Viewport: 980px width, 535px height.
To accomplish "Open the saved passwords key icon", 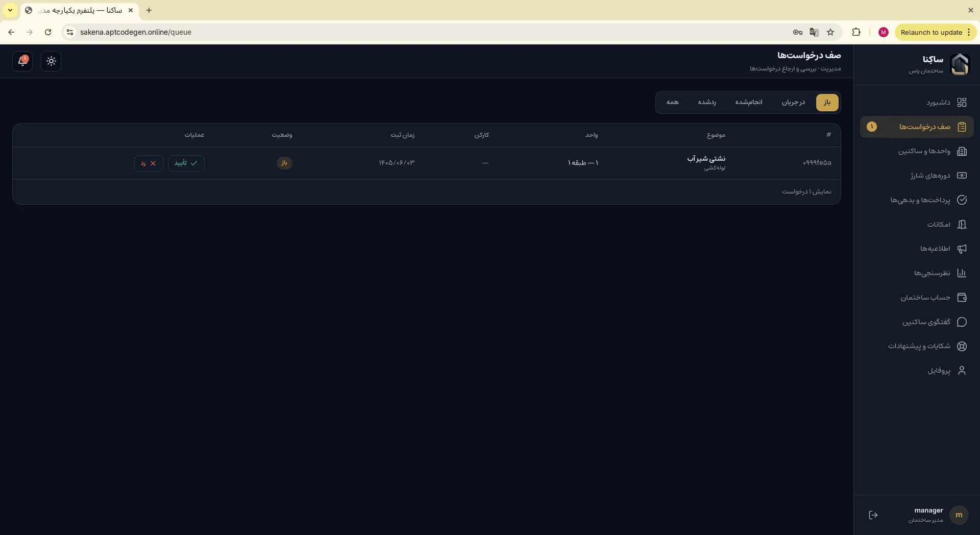I will (x=798, y=32).
